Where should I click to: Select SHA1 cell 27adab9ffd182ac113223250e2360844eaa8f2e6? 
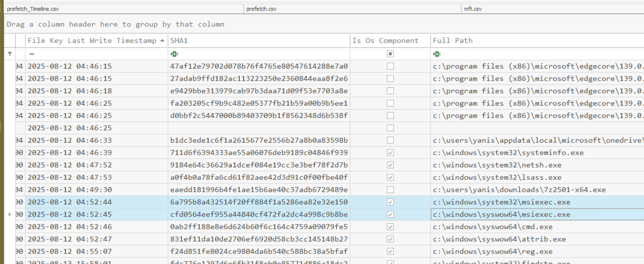(259, 79)
